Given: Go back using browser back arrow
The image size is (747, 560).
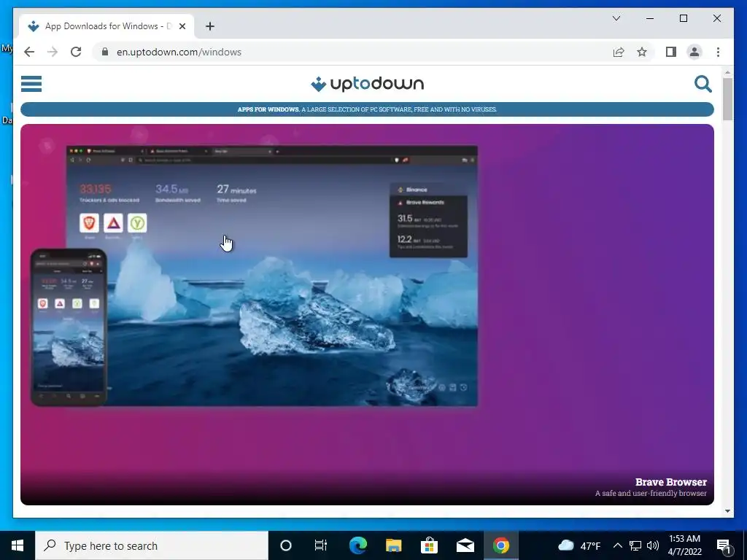Looking at the screenshot, I should (29, 52).
